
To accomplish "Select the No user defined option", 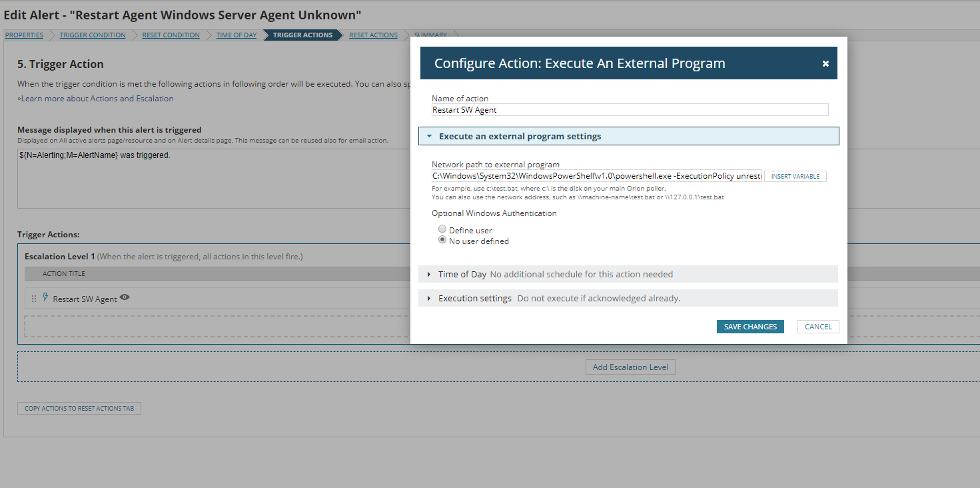I will [x=442, y=241].
